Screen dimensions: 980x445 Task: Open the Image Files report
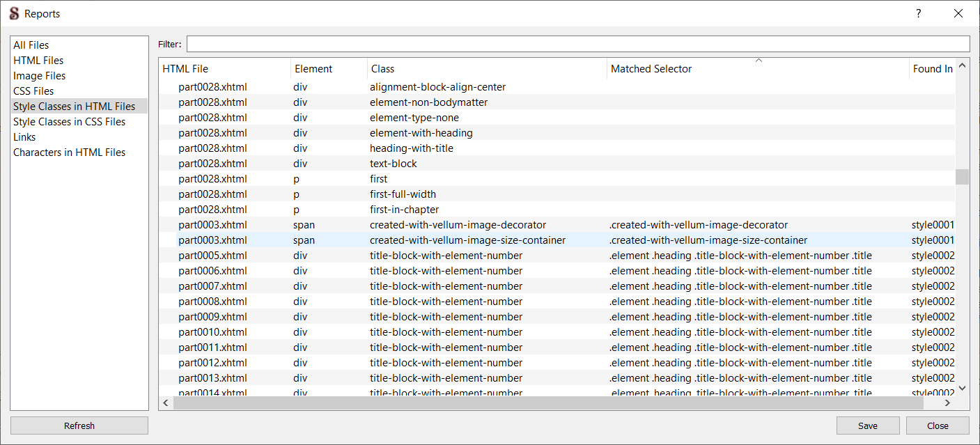tap(40, 76)
